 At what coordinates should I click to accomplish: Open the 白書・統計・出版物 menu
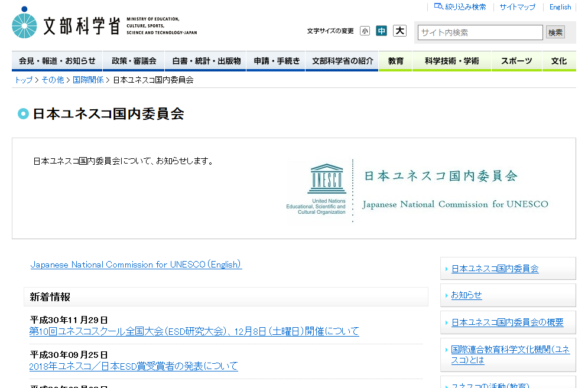pos(206,61)
